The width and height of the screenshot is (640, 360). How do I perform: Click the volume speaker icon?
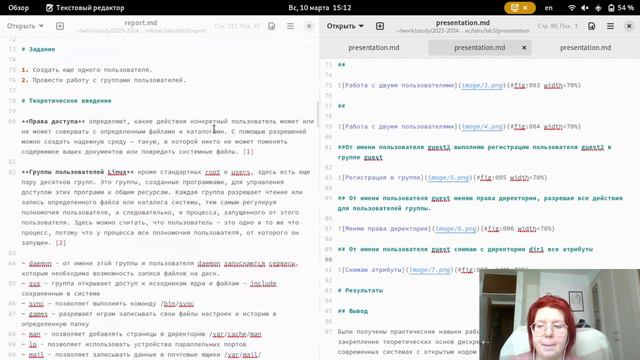[x=585, y=8]
